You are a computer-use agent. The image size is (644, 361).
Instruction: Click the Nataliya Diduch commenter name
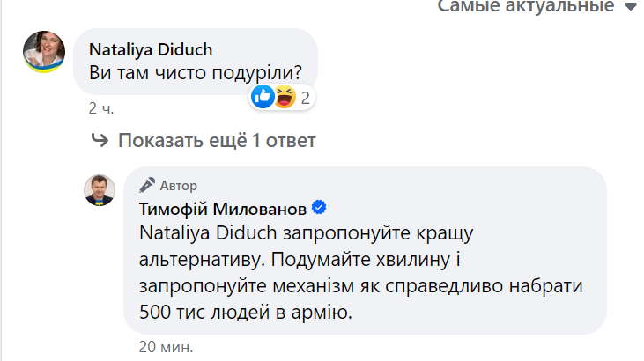click(x=152, y=49)
